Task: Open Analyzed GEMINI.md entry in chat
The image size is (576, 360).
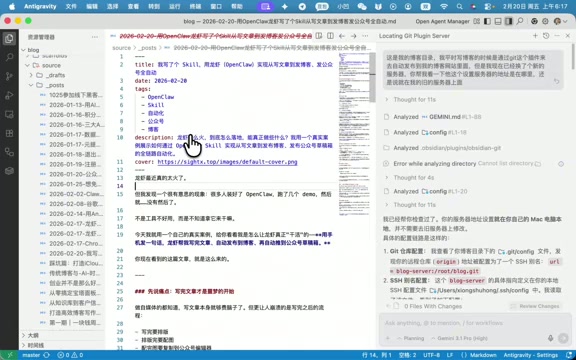Action: pyautogui.click(x=432, y=117)
